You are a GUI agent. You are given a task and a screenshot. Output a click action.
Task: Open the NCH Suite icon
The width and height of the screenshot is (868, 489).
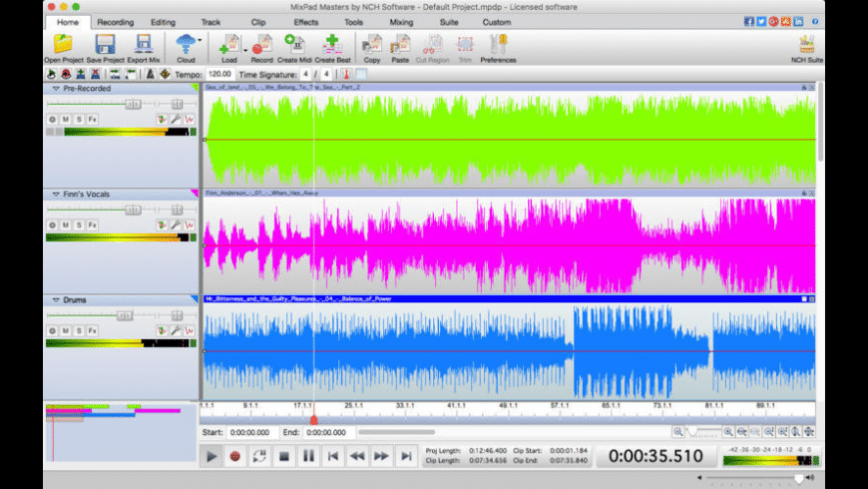click(x=806, y=48)
